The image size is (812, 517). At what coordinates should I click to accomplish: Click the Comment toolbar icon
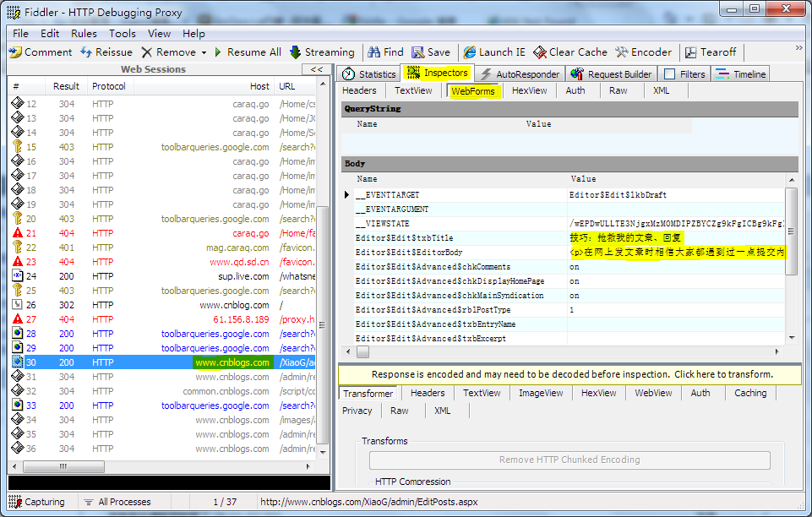point(15,52)
